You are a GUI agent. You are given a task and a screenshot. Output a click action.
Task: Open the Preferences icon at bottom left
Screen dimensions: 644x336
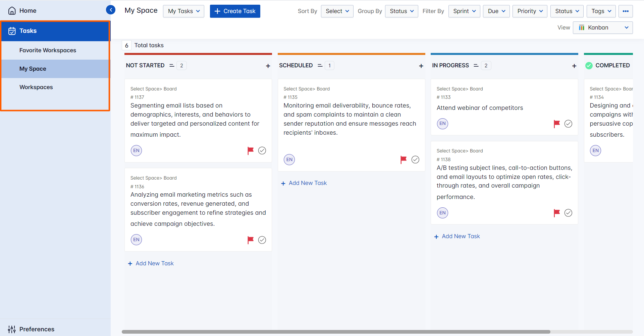[x=12, y=329]
